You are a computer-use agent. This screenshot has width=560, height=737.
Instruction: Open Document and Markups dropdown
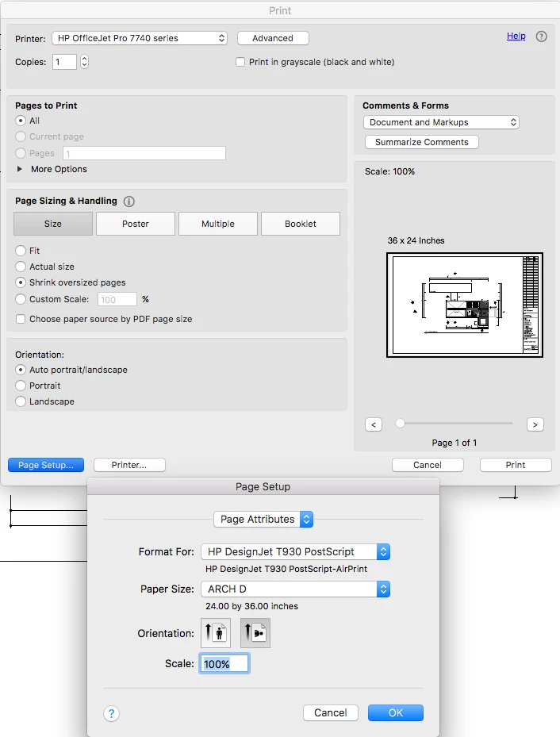coord(441,122)
